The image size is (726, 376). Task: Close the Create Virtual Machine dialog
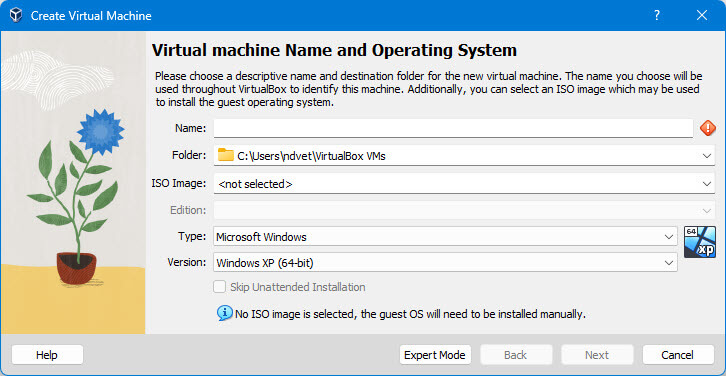point(701,15)
